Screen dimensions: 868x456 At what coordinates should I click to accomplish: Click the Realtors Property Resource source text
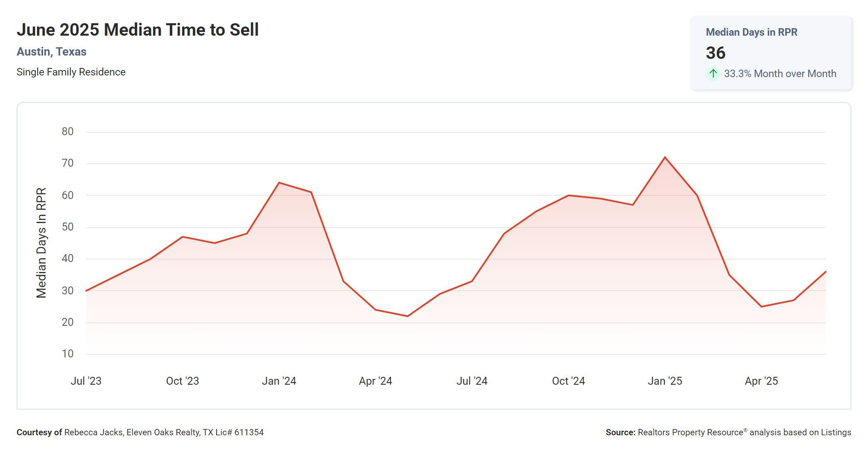[728, 432]
